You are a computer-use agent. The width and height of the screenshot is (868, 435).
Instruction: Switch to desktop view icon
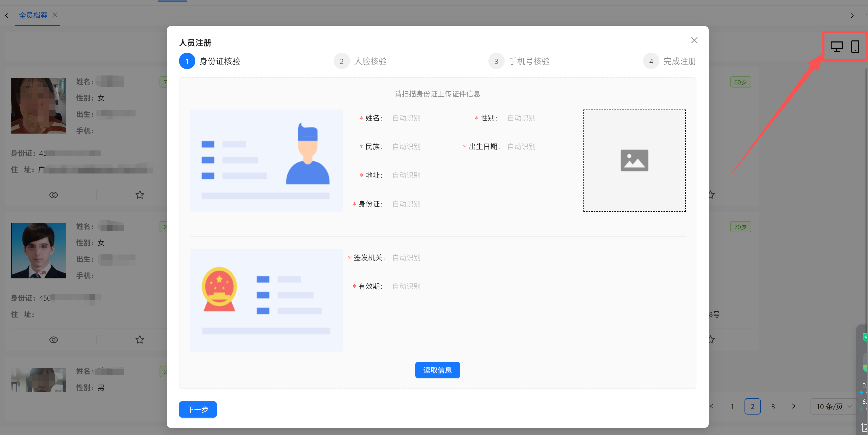(836, 46)
